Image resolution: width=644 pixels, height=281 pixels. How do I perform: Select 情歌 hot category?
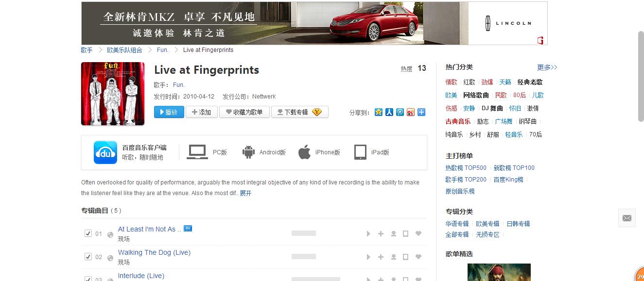451,82
